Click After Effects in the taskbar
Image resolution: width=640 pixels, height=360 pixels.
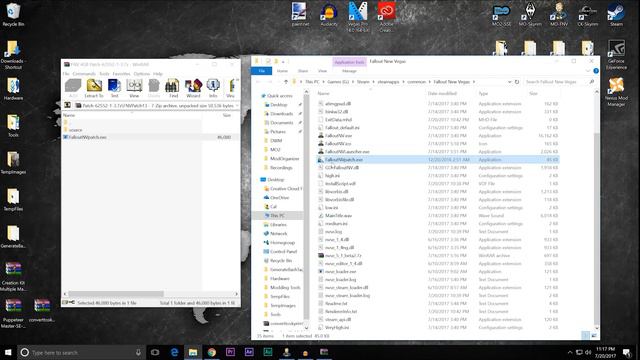pyautogui.click(x=249, y=352)
